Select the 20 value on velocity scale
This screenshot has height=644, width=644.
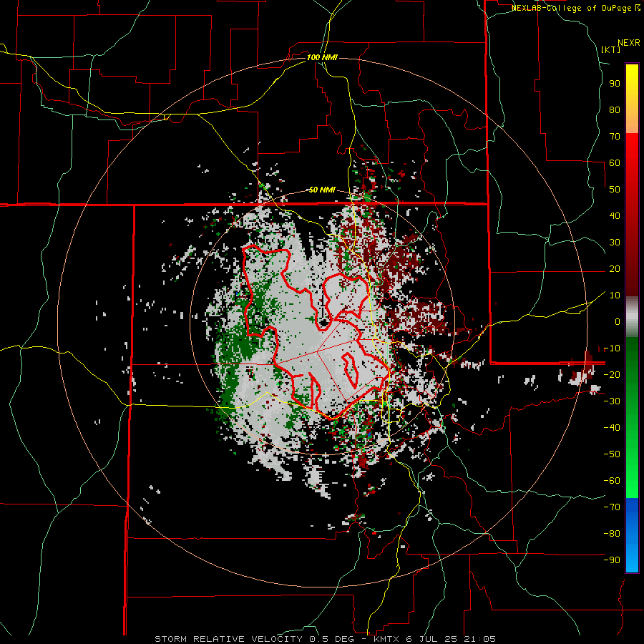[615, 269]
